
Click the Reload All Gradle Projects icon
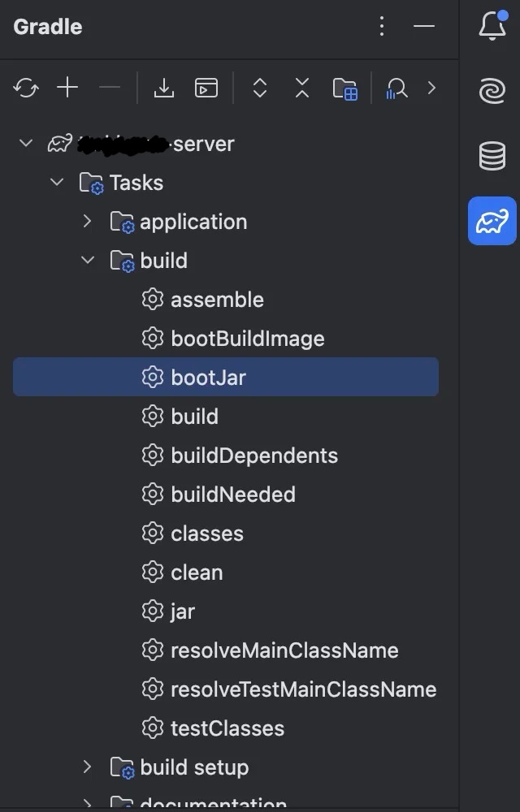tap(26, 88)
